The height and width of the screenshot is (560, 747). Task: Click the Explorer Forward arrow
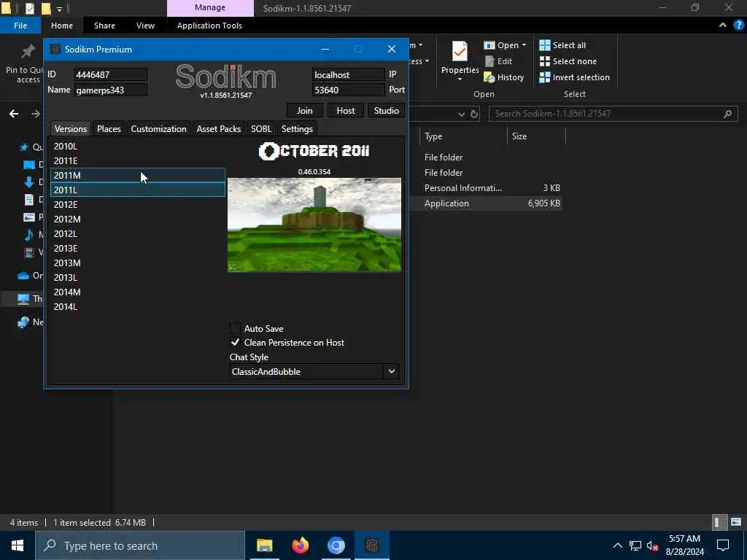point(36,113)
